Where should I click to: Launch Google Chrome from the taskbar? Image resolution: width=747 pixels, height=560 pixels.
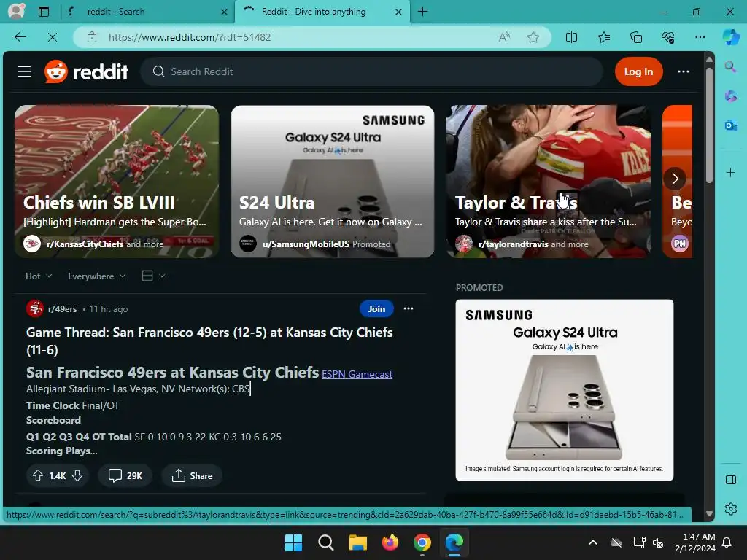(422, 542)
